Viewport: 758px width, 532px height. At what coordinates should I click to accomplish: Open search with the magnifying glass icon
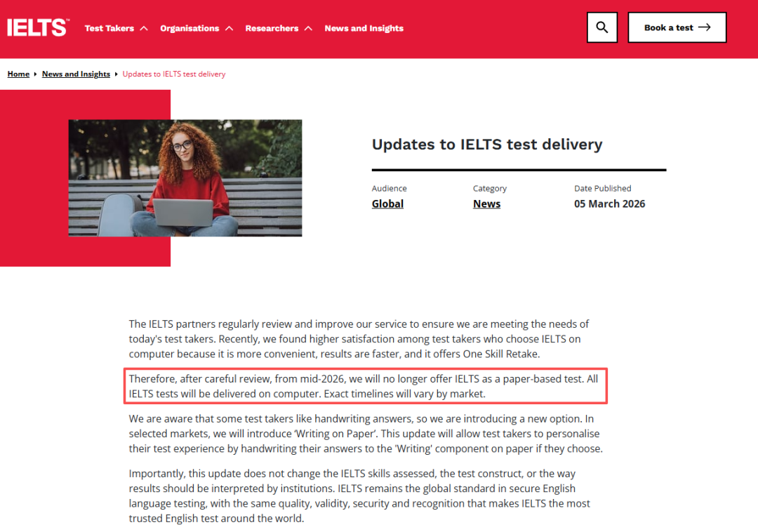click(x=601, y=27)
